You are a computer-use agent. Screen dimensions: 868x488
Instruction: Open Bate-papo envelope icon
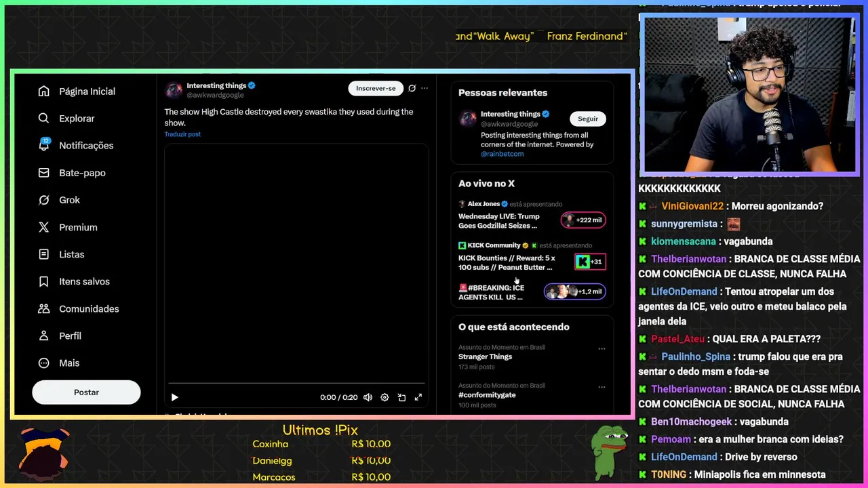pyautogui.click(x=44, y=173)
